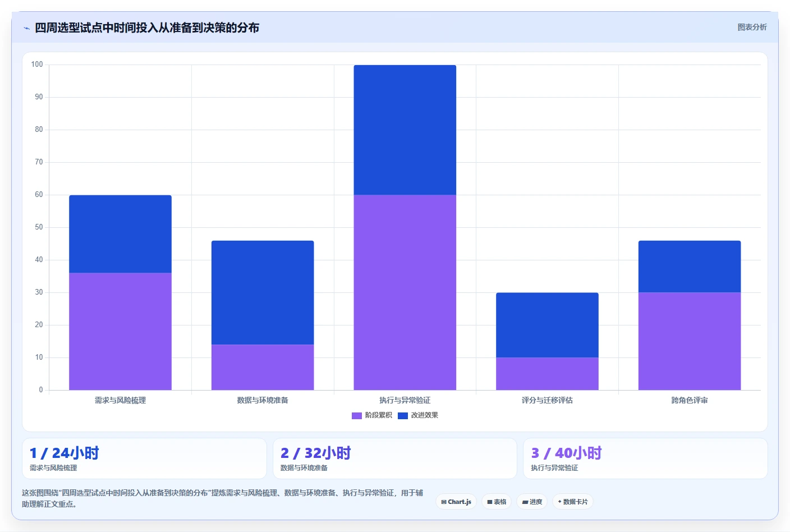The height and width of the screenshot is (532, 790).
Task: Open the 3 / 40小时 data card
Action: (645, 458)
